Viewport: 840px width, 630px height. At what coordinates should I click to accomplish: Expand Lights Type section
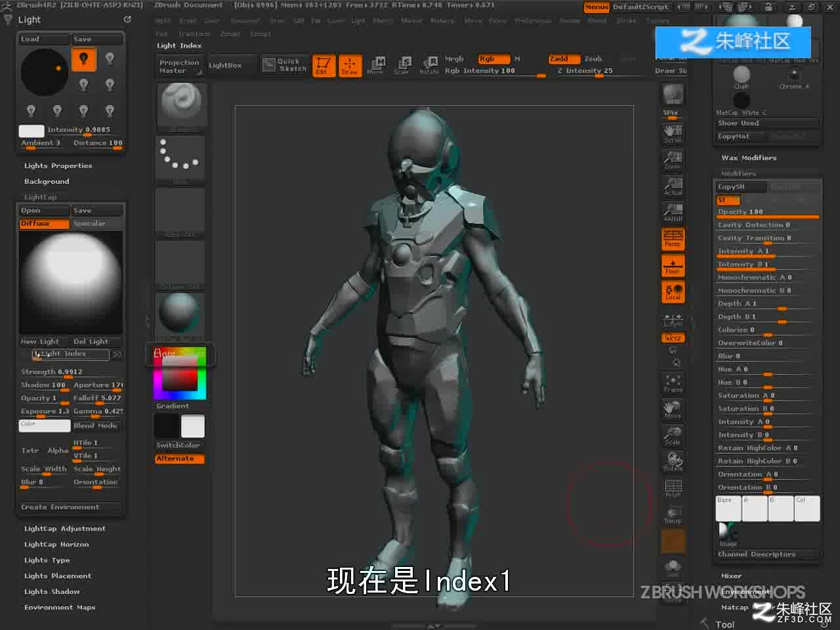(x=47, y=560)
